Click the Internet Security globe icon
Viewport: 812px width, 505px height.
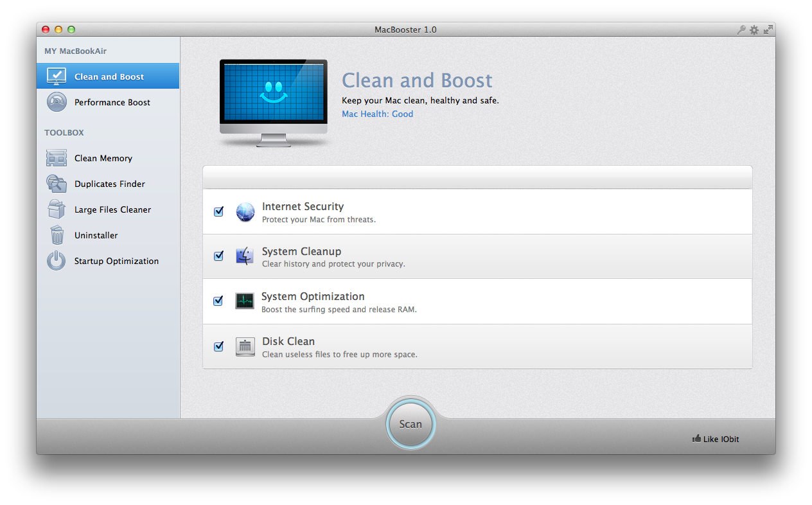click(245, 212)
